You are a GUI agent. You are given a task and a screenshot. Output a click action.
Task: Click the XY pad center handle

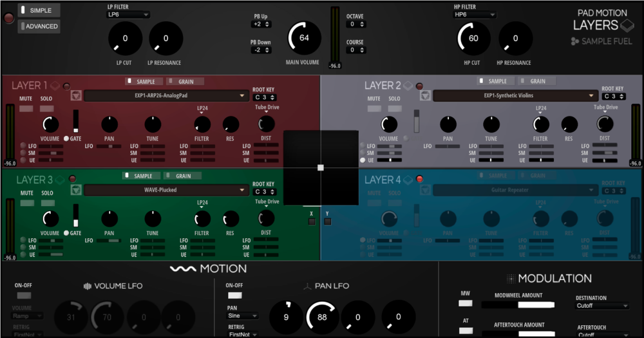click(321, 167)
